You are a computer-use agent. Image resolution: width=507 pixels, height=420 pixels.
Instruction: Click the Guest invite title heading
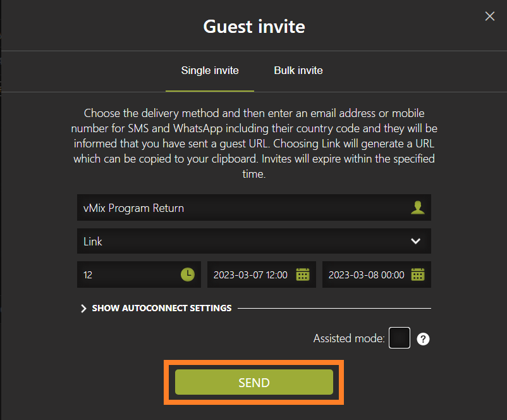point(254,27)
